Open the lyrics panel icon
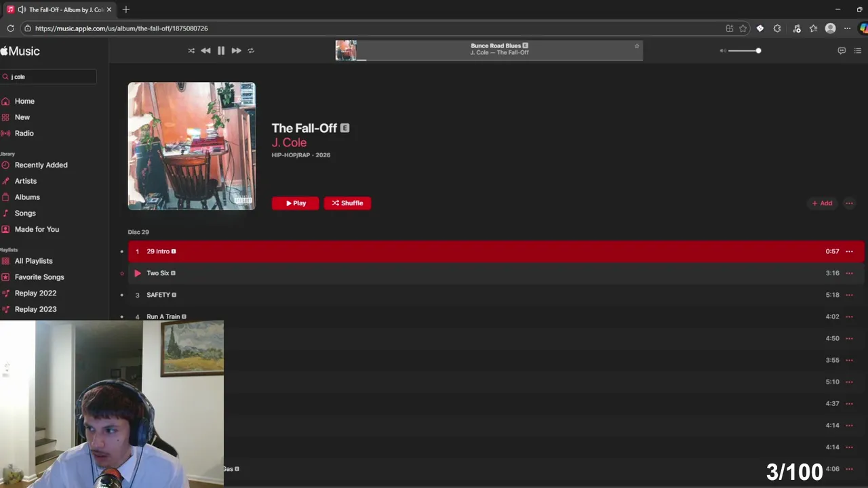 (x=842, y=51)
